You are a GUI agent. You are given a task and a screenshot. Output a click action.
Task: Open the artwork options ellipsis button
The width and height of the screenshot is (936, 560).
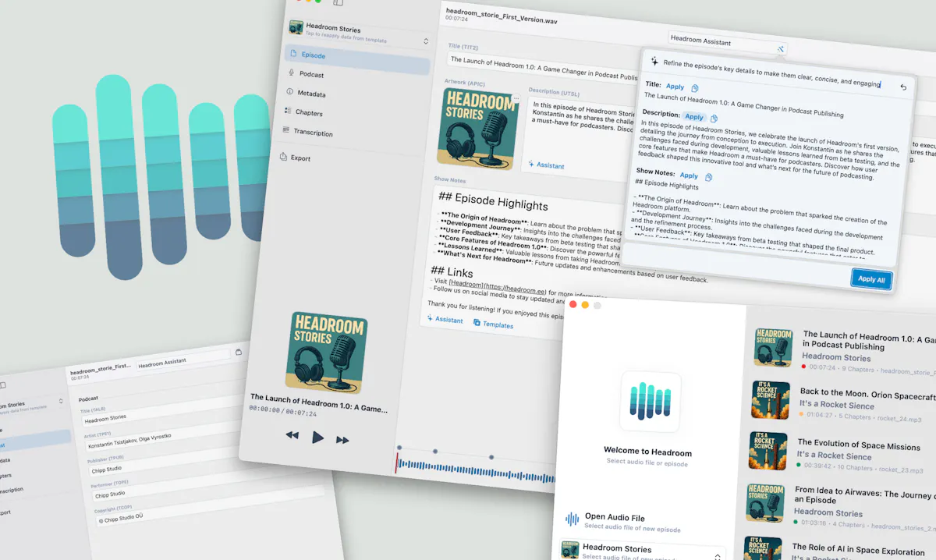516,99
